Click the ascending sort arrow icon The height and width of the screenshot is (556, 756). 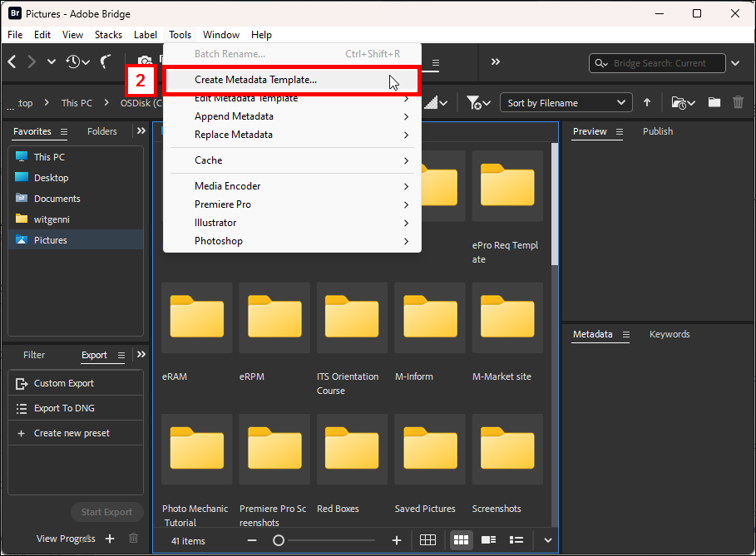(x=647, y=102)
